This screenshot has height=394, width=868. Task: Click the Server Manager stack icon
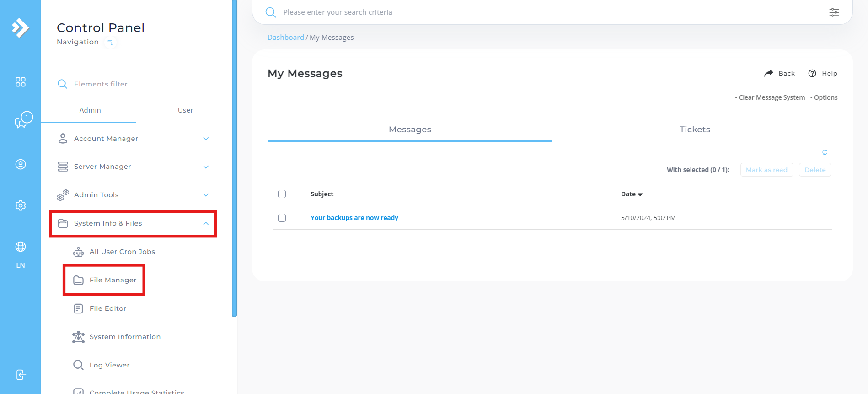[x=63, y=167]
